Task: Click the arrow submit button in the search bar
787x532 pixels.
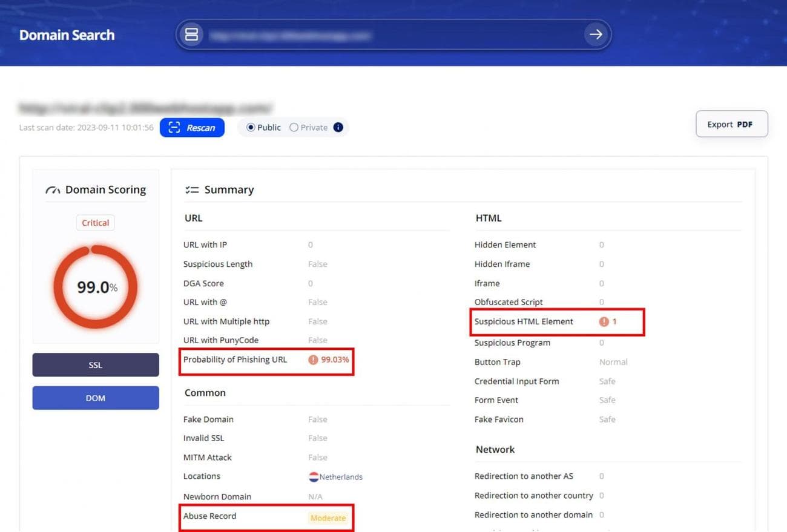Action: (x=596, y=34)
